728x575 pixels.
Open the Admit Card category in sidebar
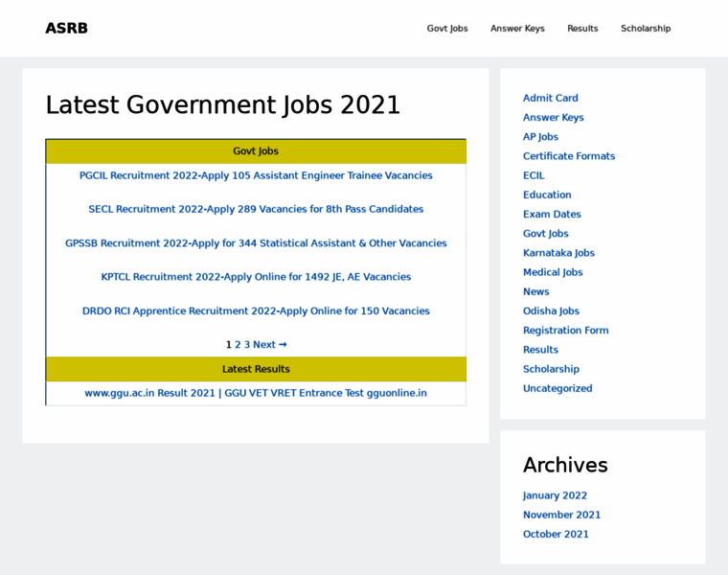(x=550, y=98)
